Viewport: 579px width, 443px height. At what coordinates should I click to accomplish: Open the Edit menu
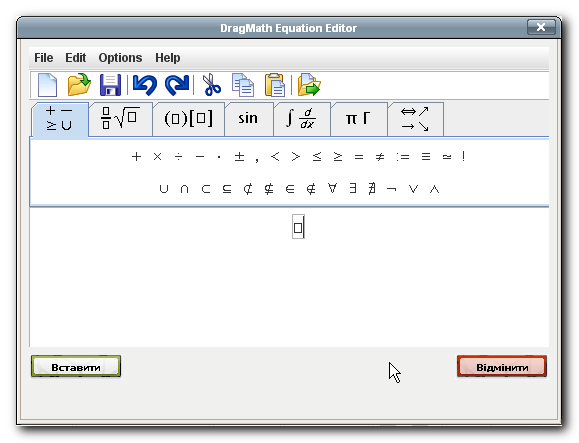point(76,58)
